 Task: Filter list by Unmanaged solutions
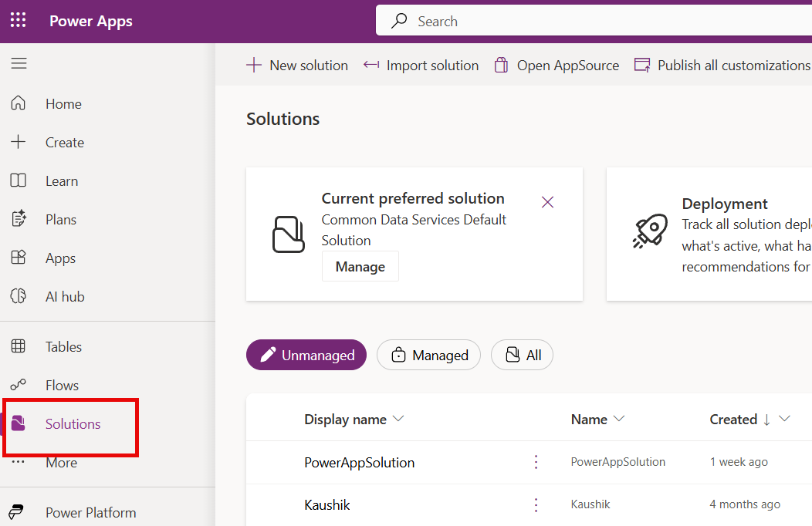pos(306,355)
